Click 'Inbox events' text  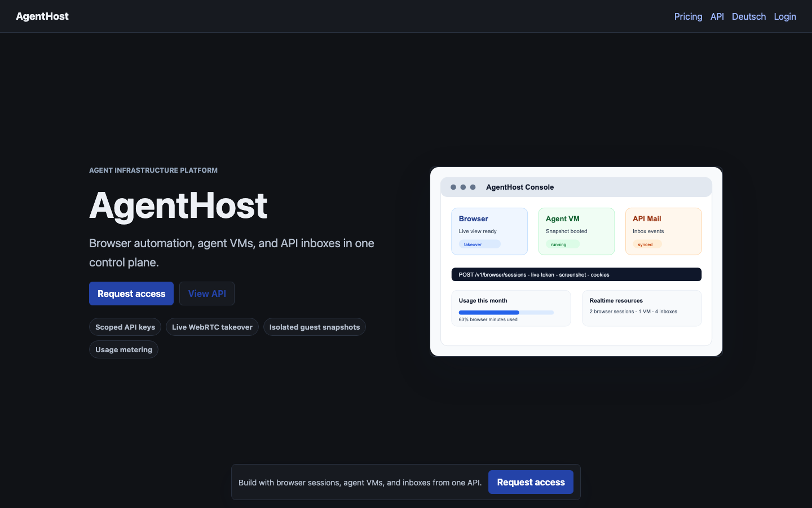click(648, 231)
